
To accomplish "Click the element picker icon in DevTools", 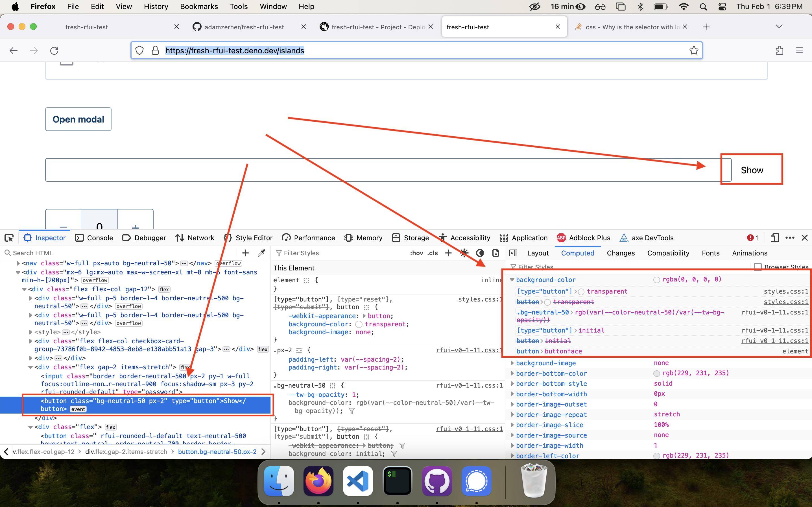I will 9,238.
